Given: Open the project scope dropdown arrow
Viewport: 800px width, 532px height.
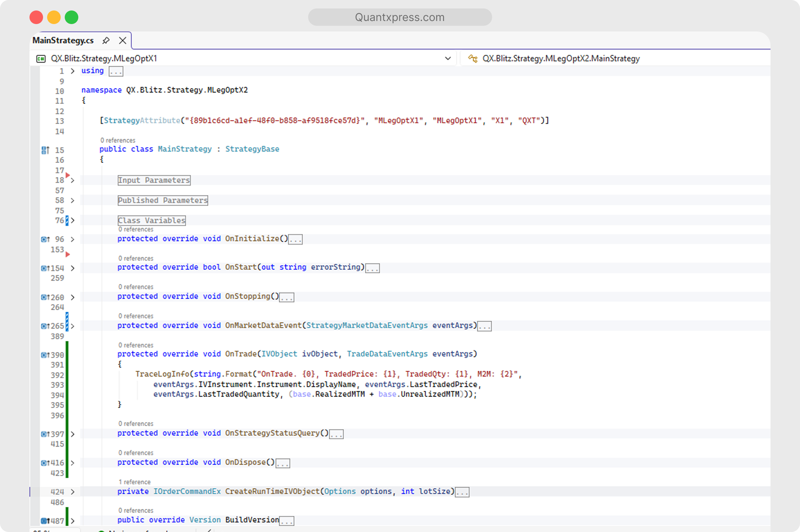Looking at the screenshot, I should [x=448, y=58].
